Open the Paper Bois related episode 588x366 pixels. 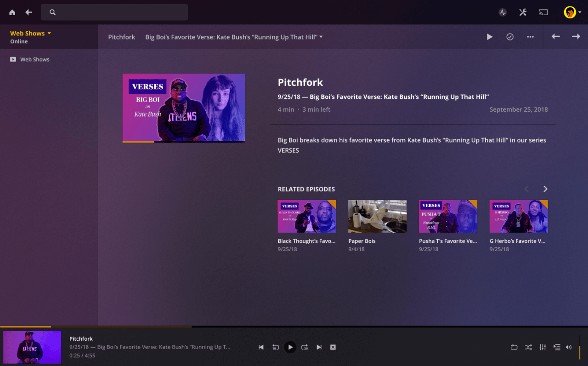(377, 216)
